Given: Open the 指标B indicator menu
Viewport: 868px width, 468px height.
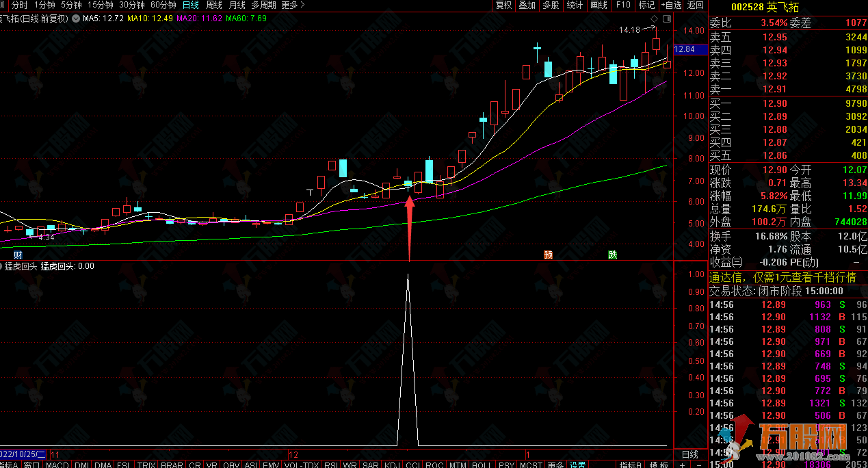Looking at the screenshot, I should (631, 465).
